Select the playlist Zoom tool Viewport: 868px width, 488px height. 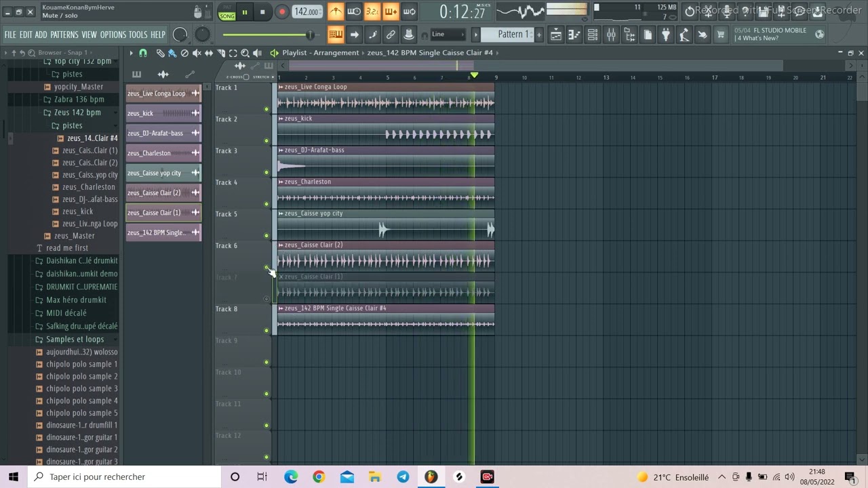[x=245, y=53]
